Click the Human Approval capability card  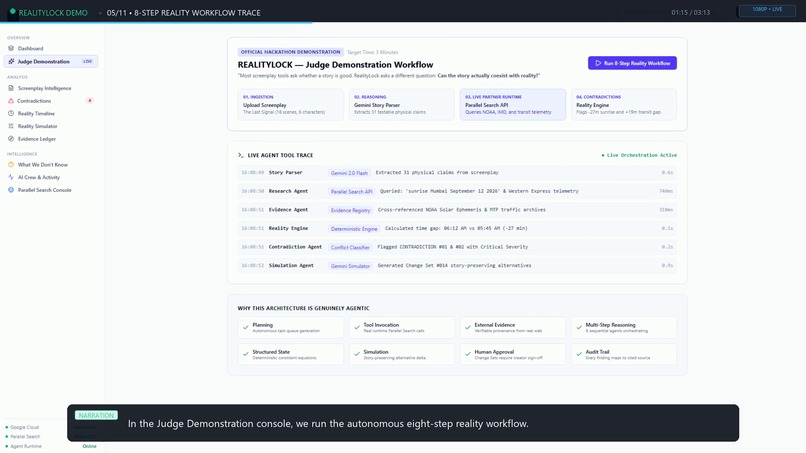[x=513, y=354]
